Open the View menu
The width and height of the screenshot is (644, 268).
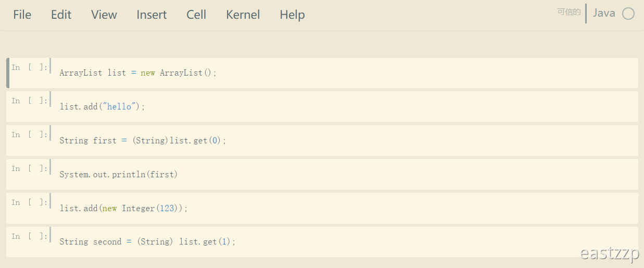(x=104, y=15)
